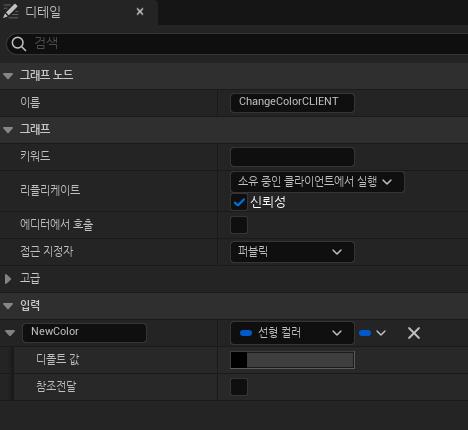
Task: Open the 디폴트 값 color swatch
Action: pos(292,360)
